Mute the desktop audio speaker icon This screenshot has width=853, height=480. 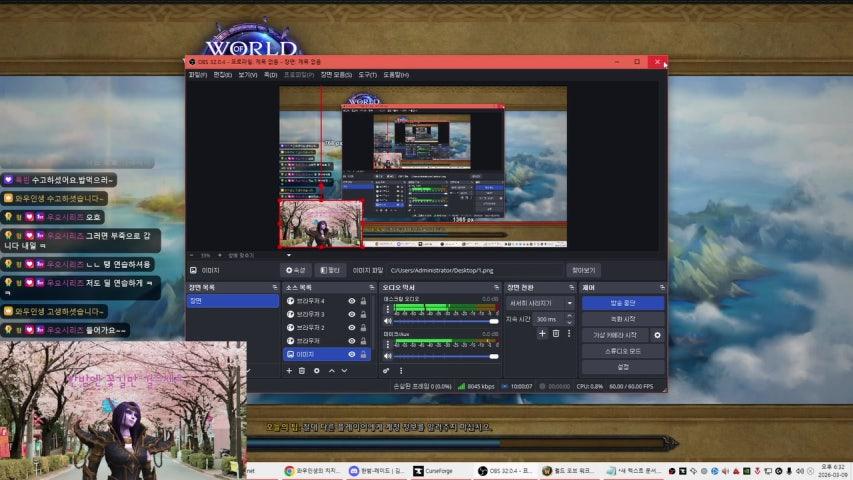tap(388, 321)
